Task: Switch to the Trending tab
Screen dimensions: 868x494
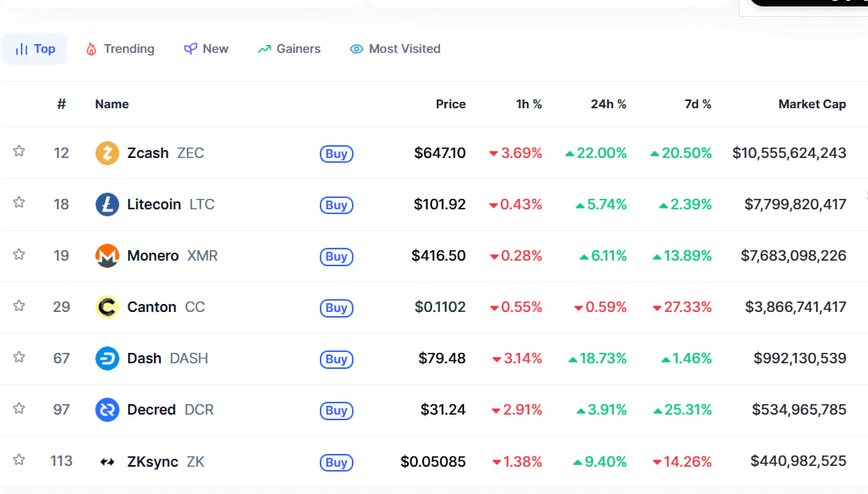Action: [x=119, y=49]
